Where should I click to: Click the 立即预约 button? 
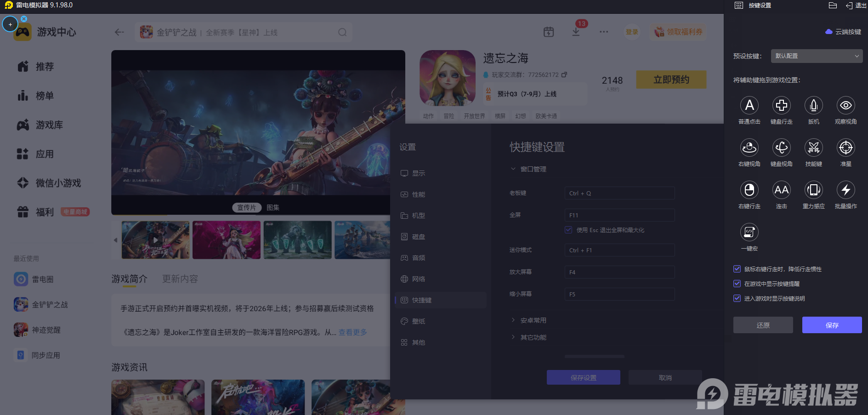(x=671, y=80)
